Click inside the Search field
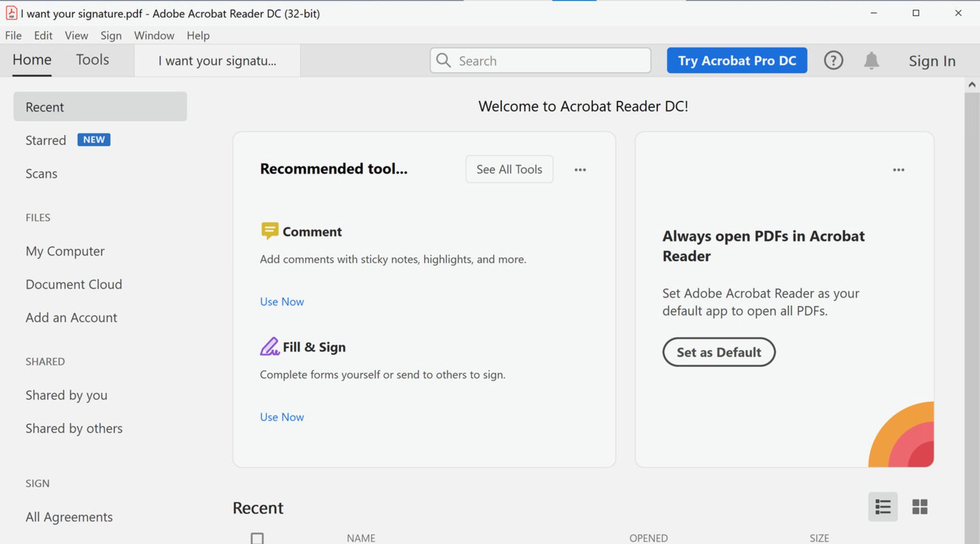This screenshot has height=544, width=980. coord(540,60)
